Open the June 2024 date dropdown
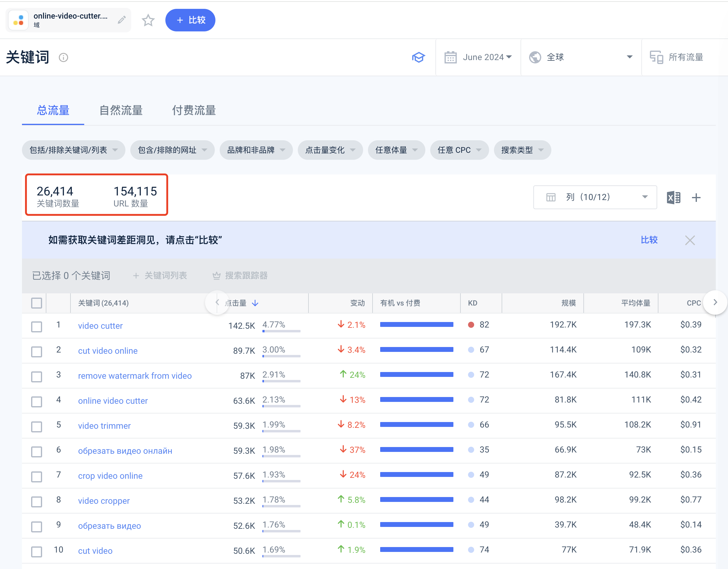 click(478, 57)
